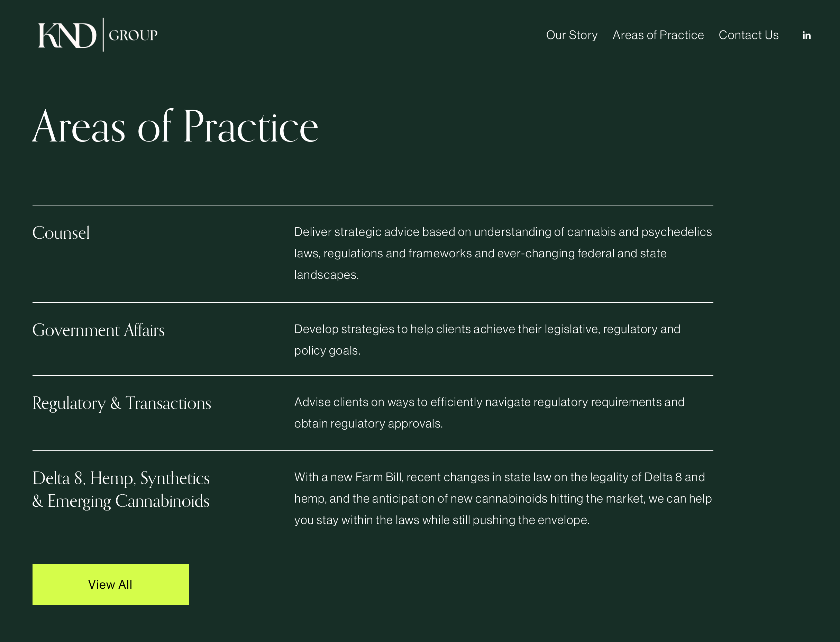Select the Counsel practice heading

[61, 233]
